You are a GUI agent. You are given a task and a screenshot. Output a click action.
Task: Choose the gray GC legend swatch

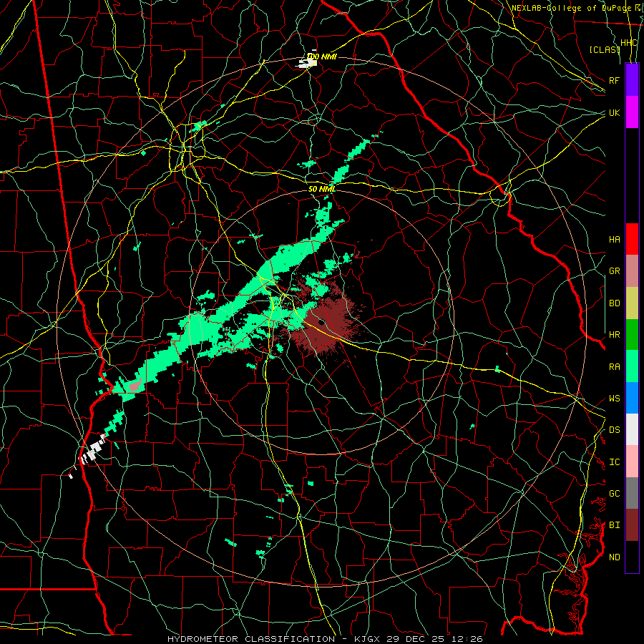pyautogui.click(x=632, y=493)
